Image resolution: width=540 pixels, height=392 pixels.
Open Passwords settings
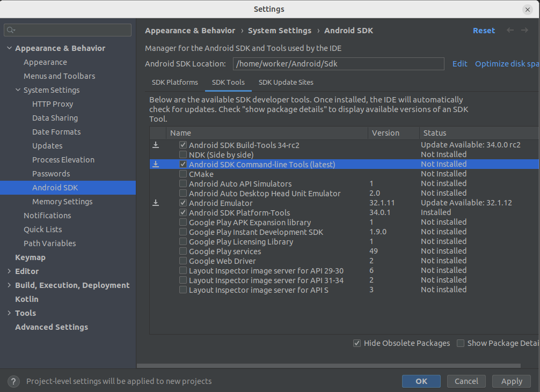pyautogui.click(x=51, y=173)
